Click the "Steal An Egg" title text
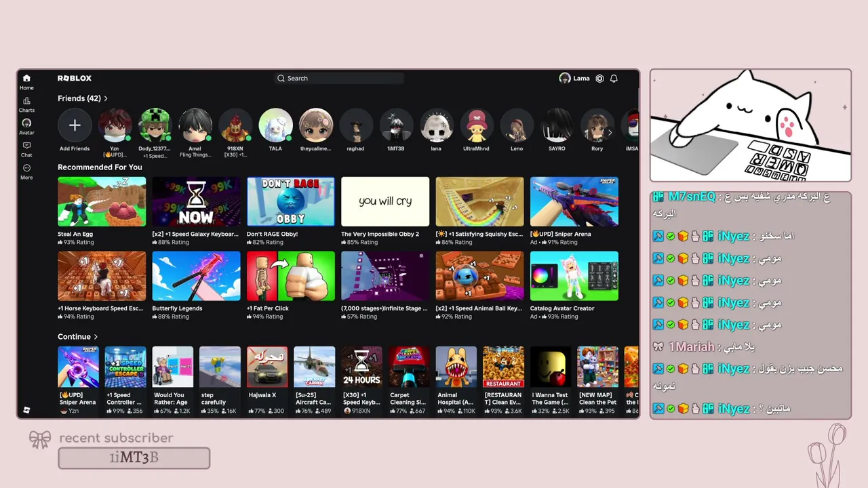 point(75,234)
